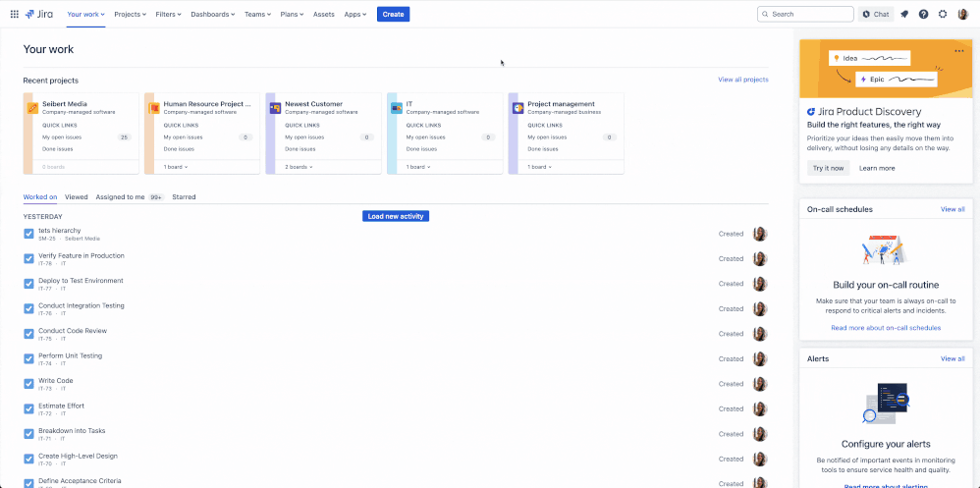Open the Project management project title

pyautogui.click(x=562, y=104)
